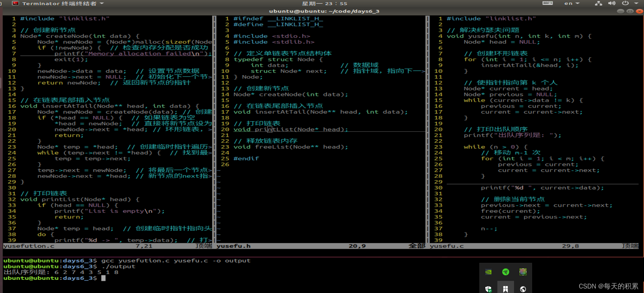Close the terminal window with red button
The image size is (644, 293).
coord(639,11)
